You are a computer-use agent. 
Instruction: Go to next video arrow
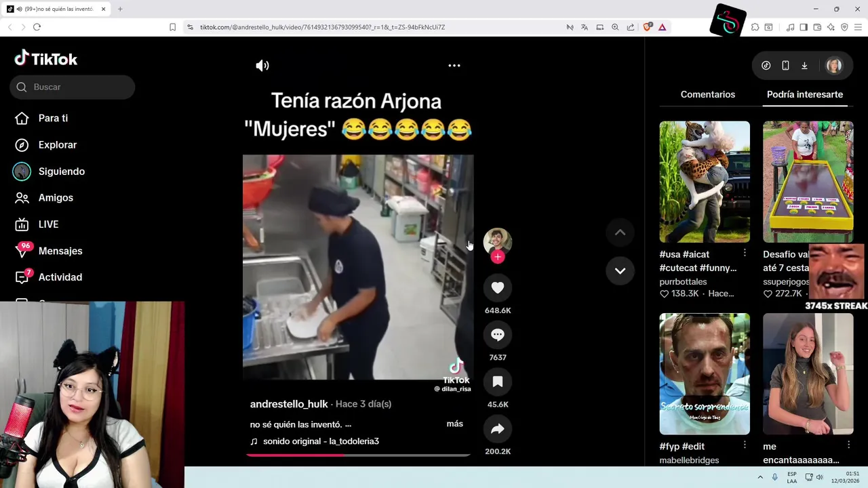[620, 270]
